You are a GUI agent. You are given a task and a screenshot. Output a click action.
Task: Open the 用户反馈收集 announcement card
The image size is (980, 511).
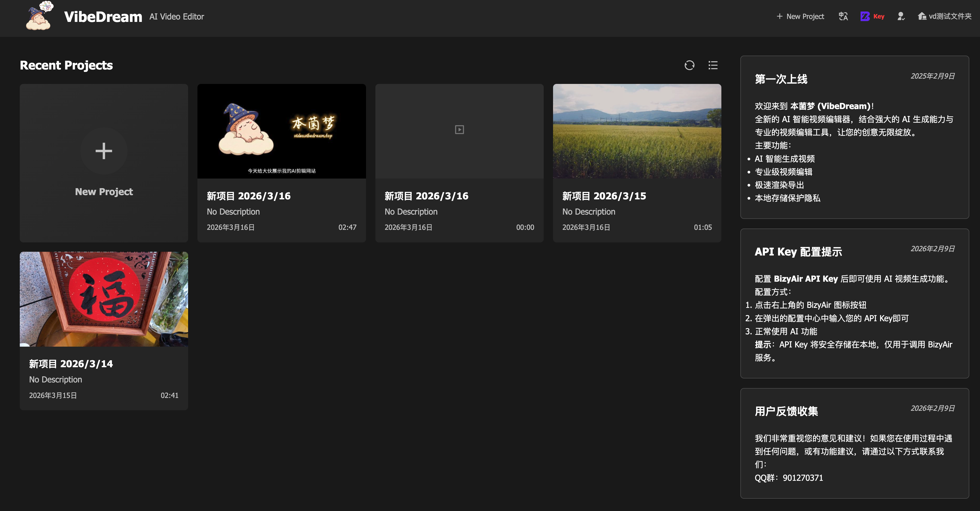click(x=854, y=443)
